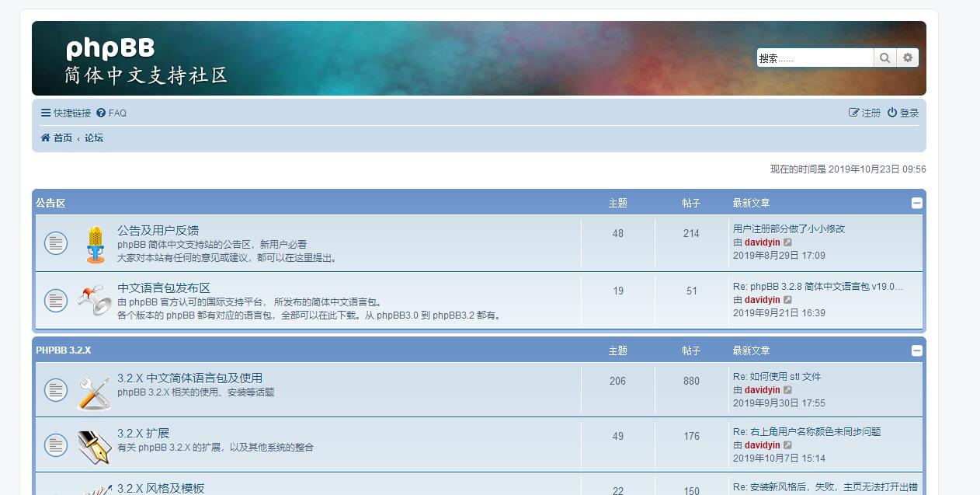Image resolution: width=980 pixels, height=495 pixels.
Task: Click davidyin author in 公告及用户反馈 row
Action: (763, 242)
